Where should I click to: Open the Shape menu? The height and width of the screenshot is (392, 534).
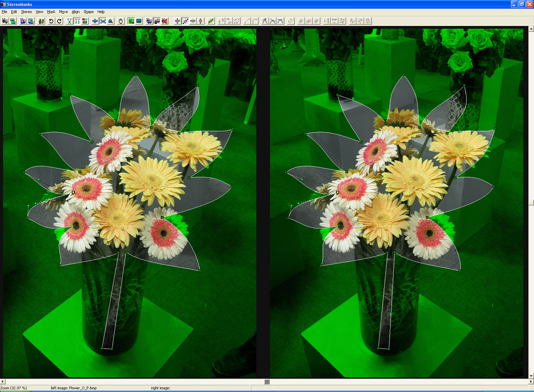tap(88, 12)
